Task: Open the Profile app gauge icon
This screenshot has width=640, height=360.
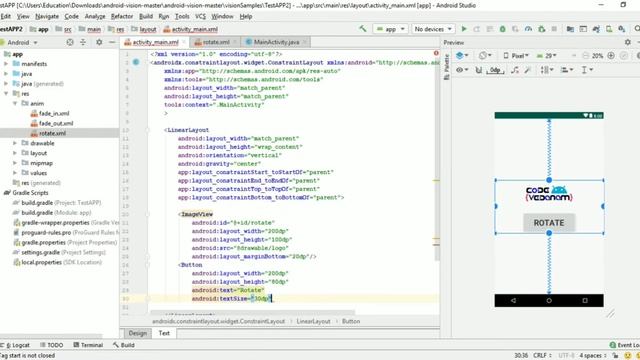Action: [x=528, y=29]
